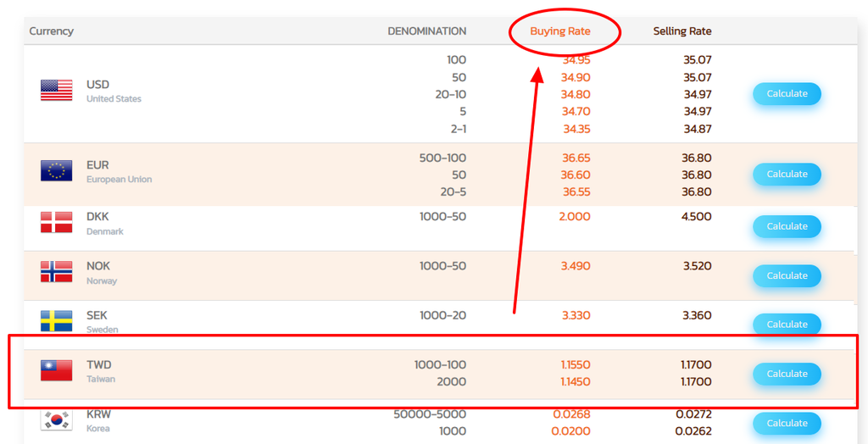The height and width of the screenshot is (444, 868).
Task: Click SEK denomination 1000-20
Action: 442,315
